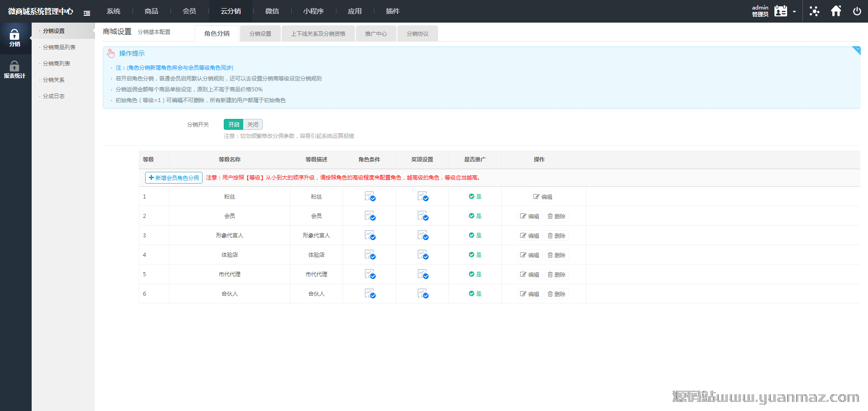The width and height of the screenshot is (868, 411).
Task: Collapse the sidebar with menu toggle icon
Action: [87, 13]
